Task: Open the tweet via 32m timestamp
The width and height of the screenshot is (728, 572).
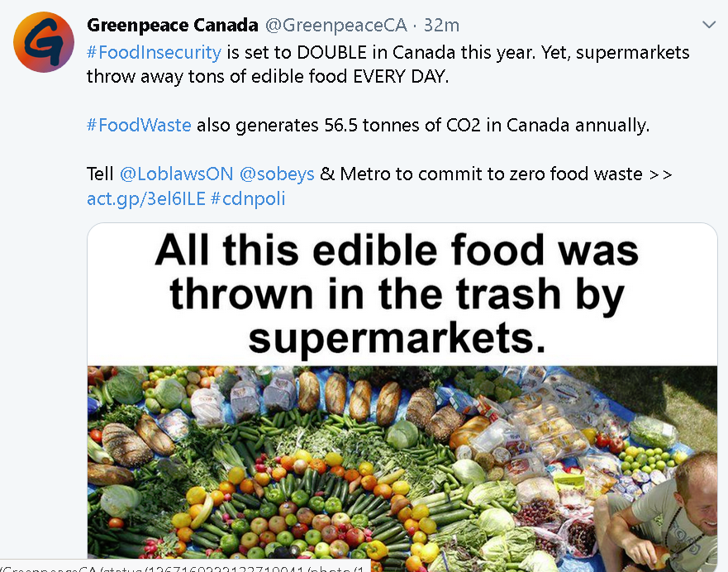Action: (x=441, y=25)
